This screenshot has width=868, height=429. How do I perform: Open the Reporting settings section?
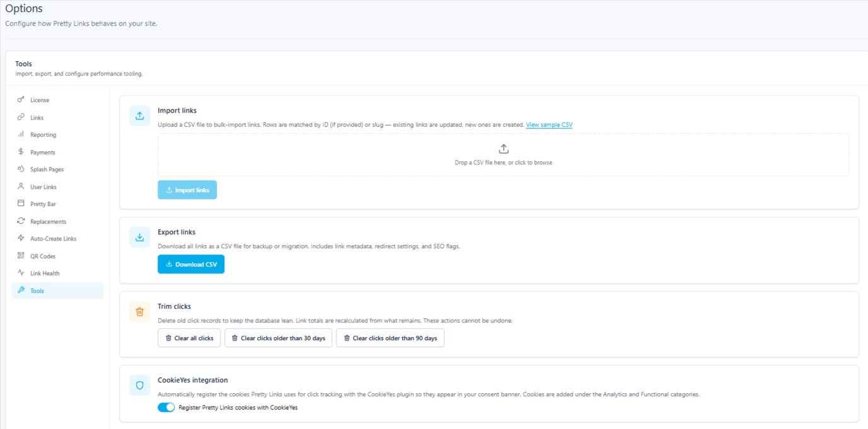57,135
